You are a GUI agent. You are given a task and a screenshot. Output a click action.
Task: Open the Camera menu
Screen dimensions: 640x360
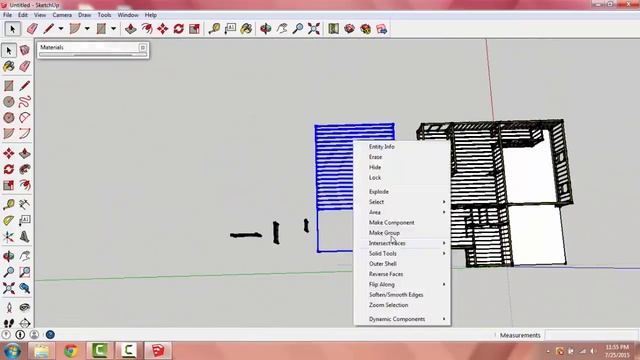pyautogui.click(x=62, y=15)
